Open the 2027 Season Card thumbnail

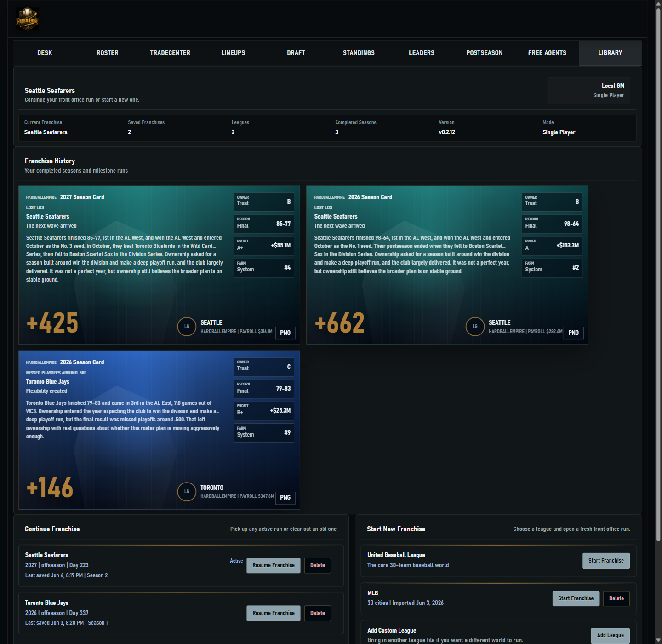159,265
